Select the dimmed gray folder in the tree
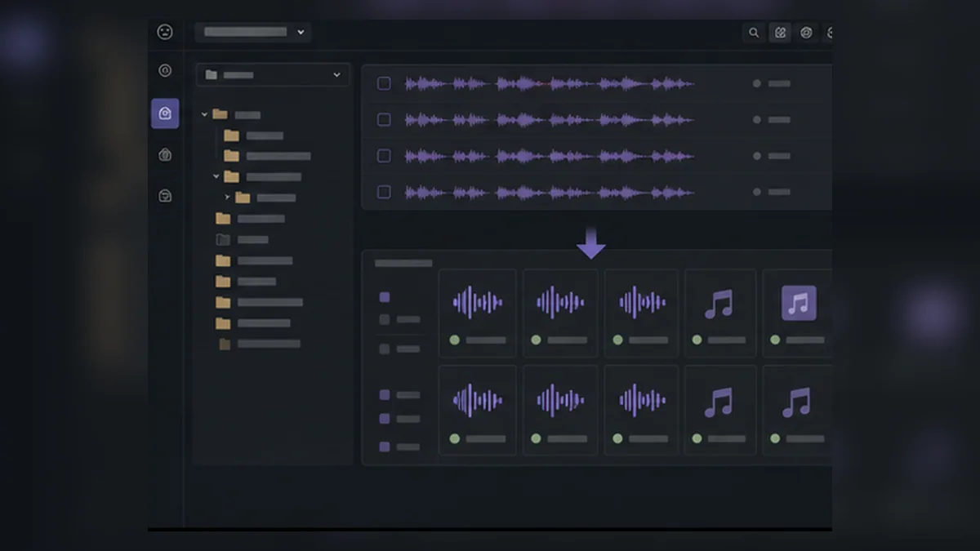The height and width of the screenshot is (551, 980). [223, 239]
